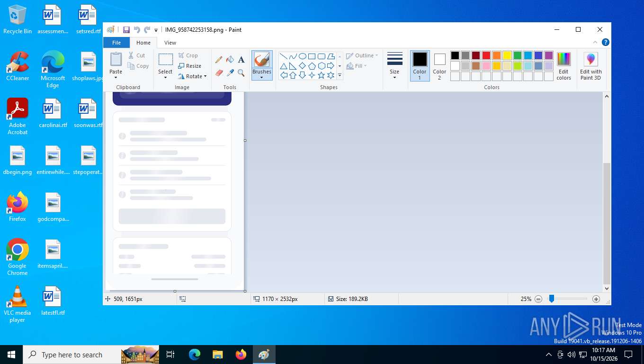This screenshot has width=644, height=364.
Task: Choose the Four-point star shape
Action: [312, 75]
